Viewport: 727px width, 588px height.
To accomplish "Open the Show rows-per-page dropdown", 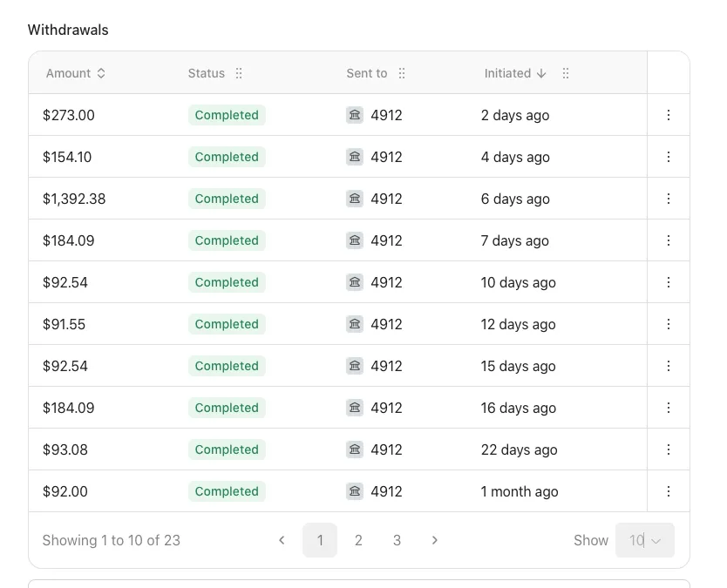I will (645, 540).
